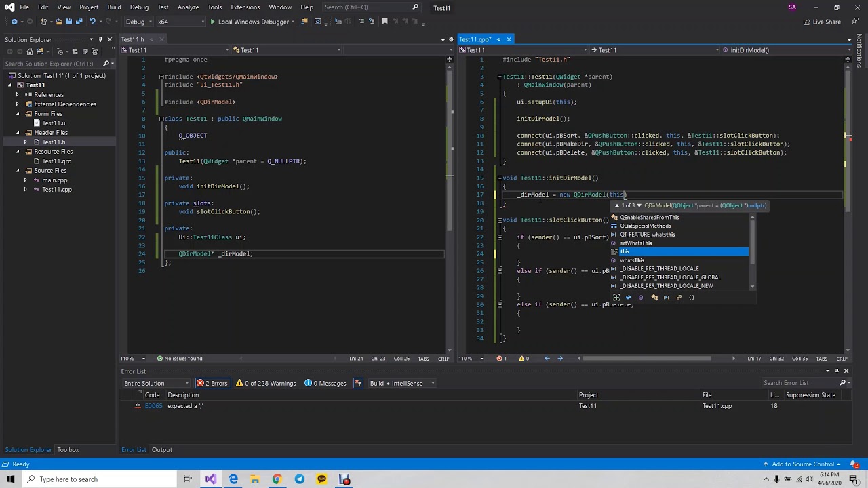The image size is (868, 488).
Task: Select main.cpp in Solution Explorer
Action: point(55,180)
